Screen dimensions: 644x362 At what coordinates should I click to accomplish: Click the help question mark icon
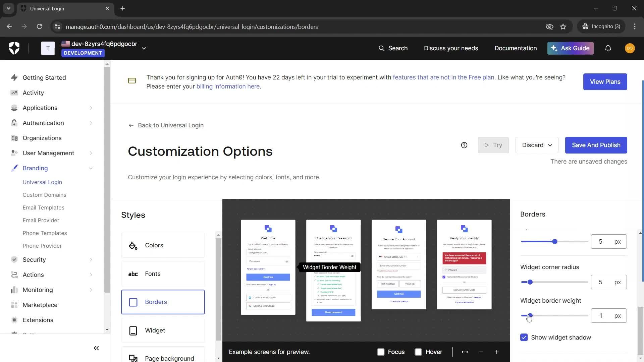coord(464,145)
